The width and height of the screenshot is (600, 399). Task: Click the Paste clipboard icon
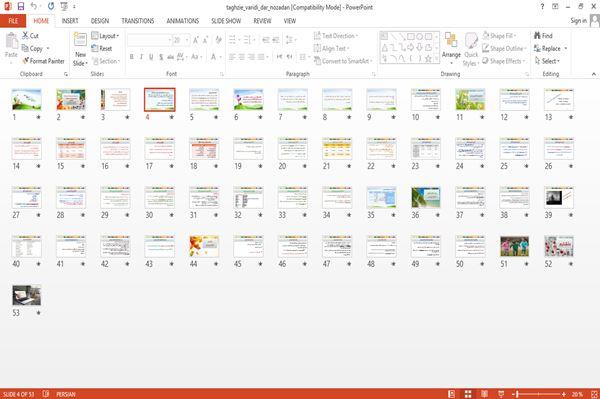tap(11, 41)
